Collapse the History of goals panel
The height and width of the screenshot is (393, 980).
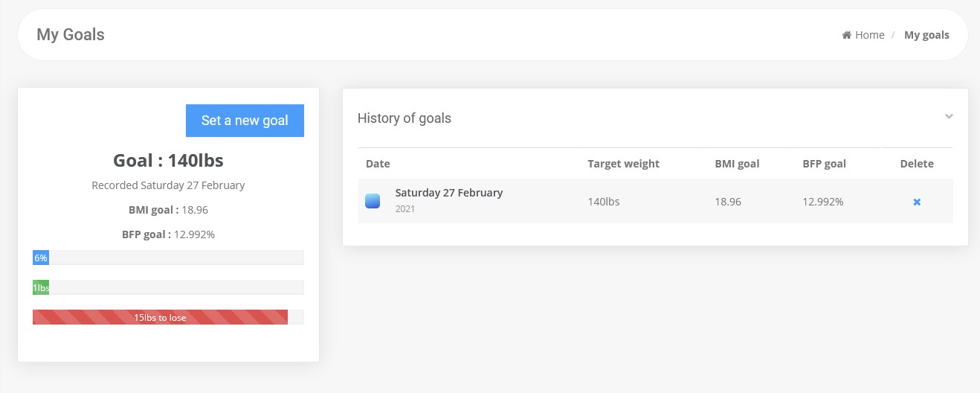coord(949,117)
